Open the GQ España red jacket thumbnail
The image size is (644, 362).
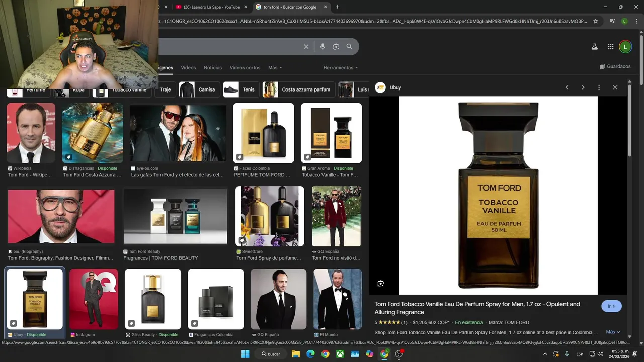click(336, 216)
